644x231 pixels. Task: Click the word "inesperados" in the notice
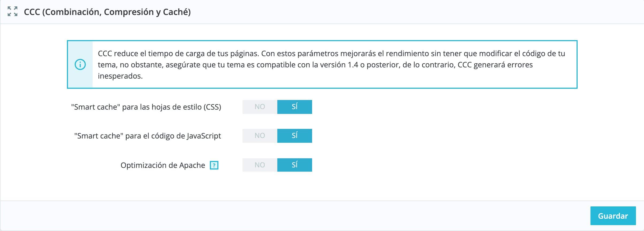[120, 76]
